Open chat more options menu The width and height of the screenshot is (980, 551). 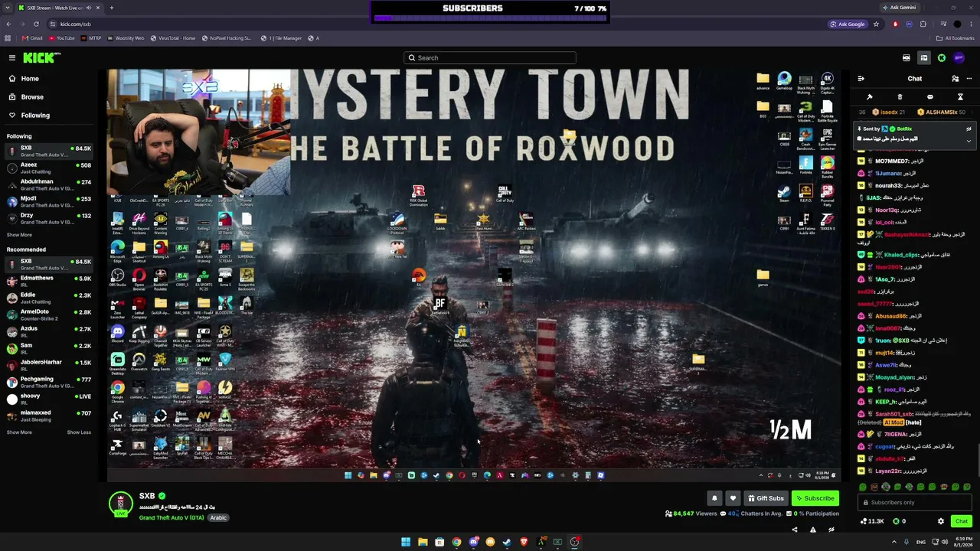point(969,79)
